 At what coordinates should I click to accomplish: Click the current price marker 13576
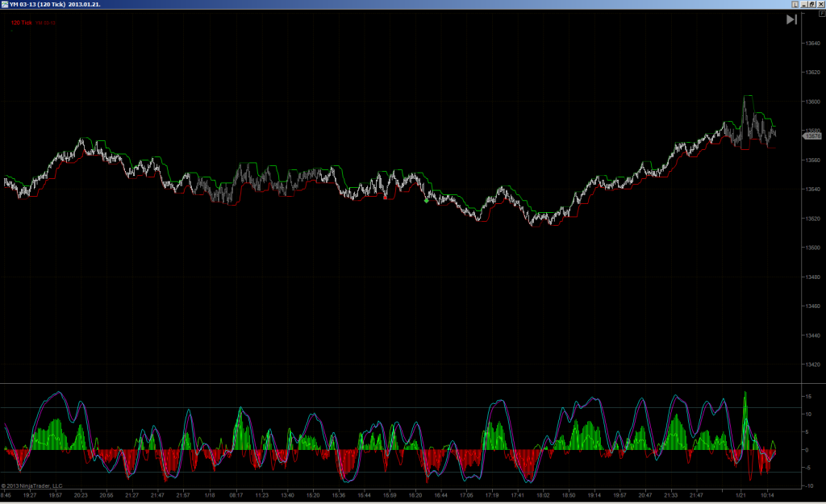(x=811, y=135)
